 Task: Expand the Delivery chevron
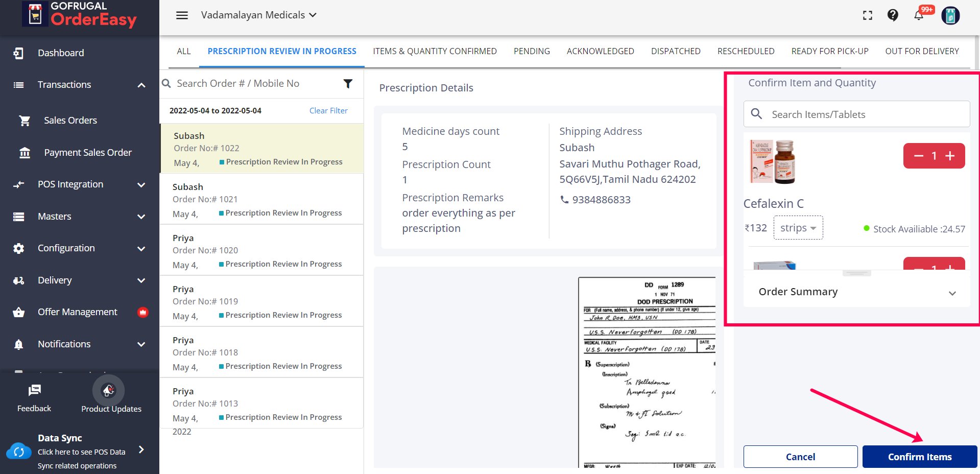[141, 280]
